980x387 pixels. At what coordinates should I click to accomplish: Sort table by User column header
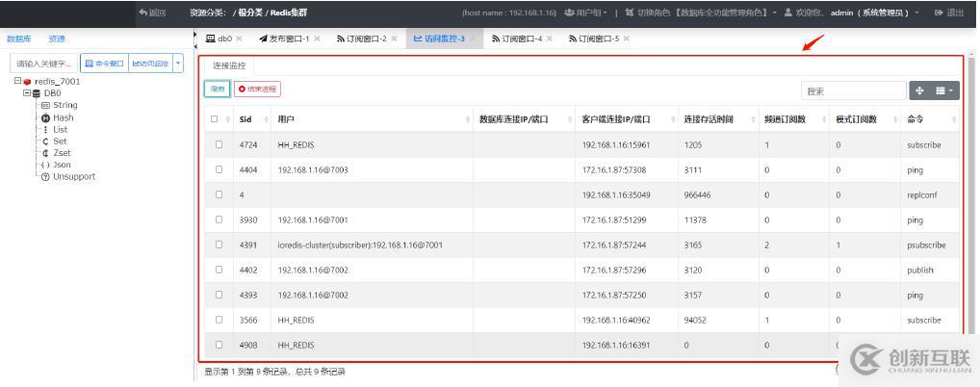pos(372,118)
